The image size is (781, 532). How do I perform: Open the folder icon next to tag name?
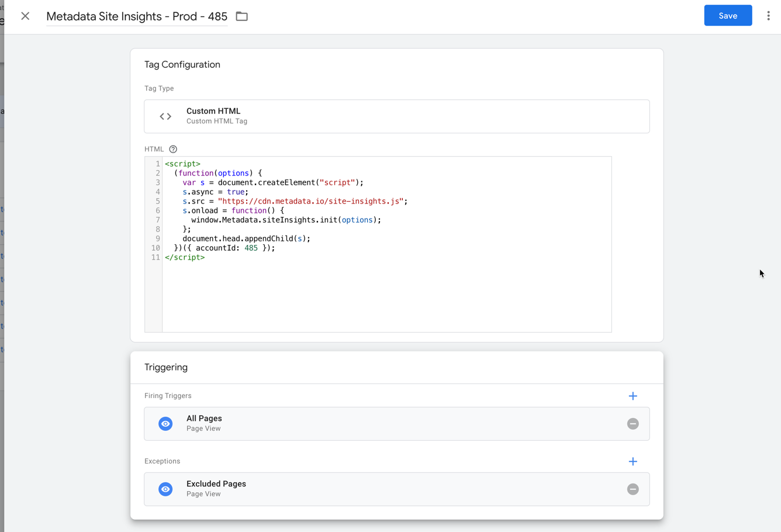click(241, 16)
